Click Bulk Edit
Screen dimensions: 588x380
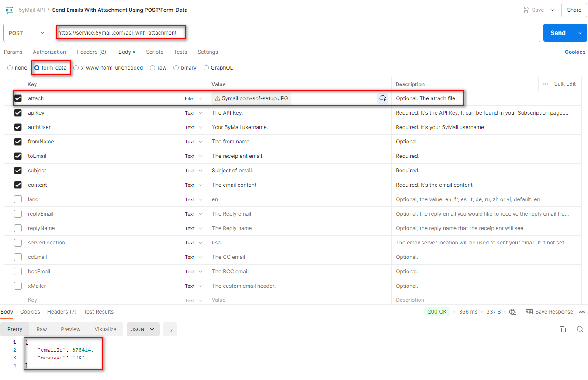coord(565,84)
